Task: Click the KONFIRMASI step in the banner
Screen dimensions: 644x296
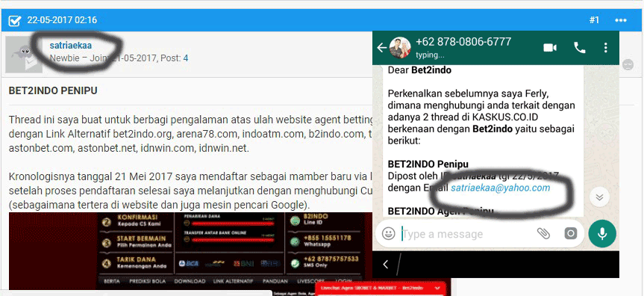Action: tap(138, 221)
